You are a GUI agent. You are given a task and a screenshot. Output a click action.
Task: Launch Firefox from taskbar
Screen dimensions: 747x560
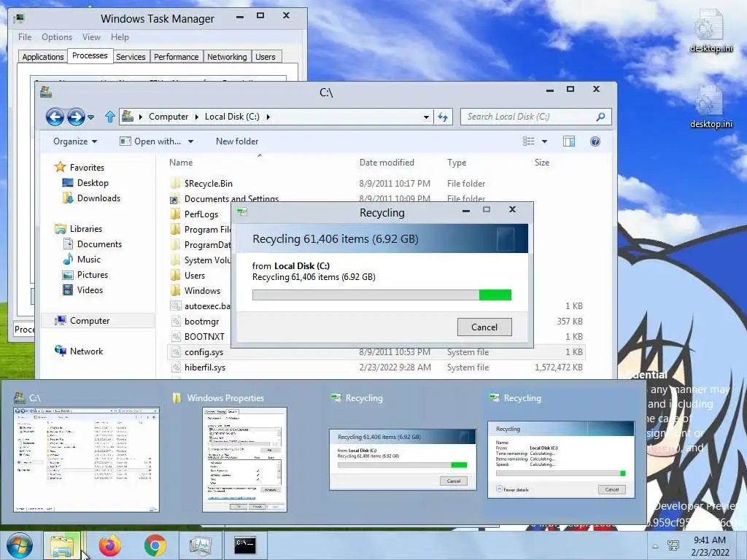point(110,545)
